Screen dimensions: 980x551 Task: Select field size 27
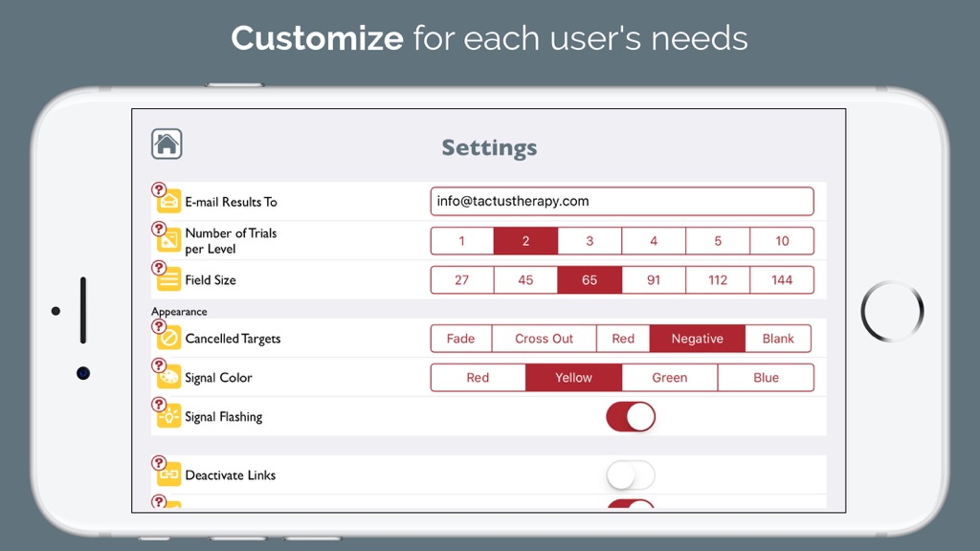tap(462, 280)
